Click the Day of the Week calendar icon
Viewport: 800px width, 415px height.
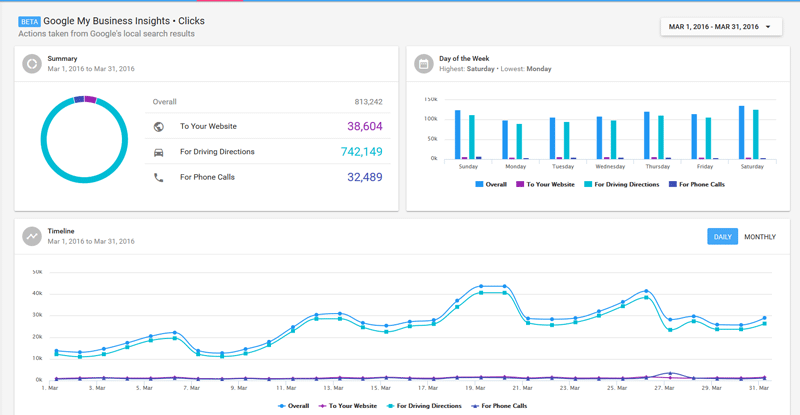click(423, 64)
